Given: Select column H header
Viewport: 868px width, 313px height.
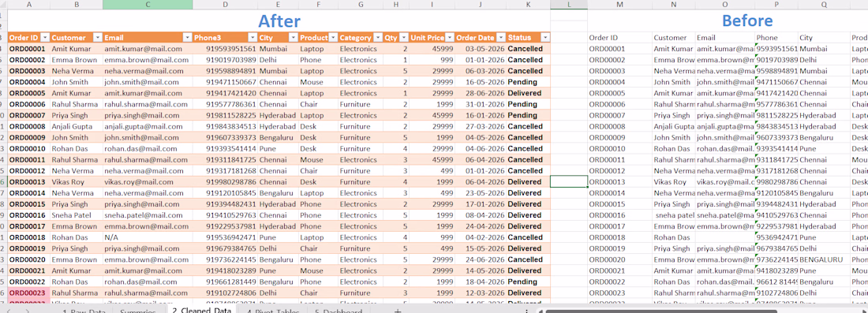Looking at the screenshot, I should pyautogui.click(x=396, y=5).
